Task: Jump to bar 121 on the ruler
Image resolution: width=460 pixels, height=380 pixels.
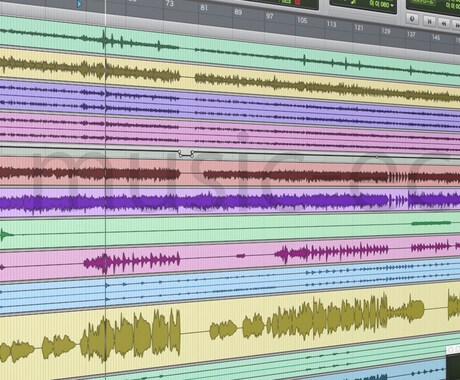Action: [x=359, y=27]
